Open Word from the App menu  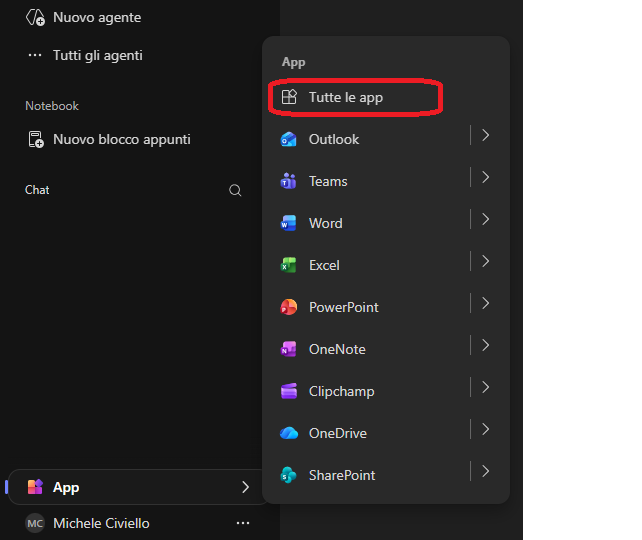point(368,223)
